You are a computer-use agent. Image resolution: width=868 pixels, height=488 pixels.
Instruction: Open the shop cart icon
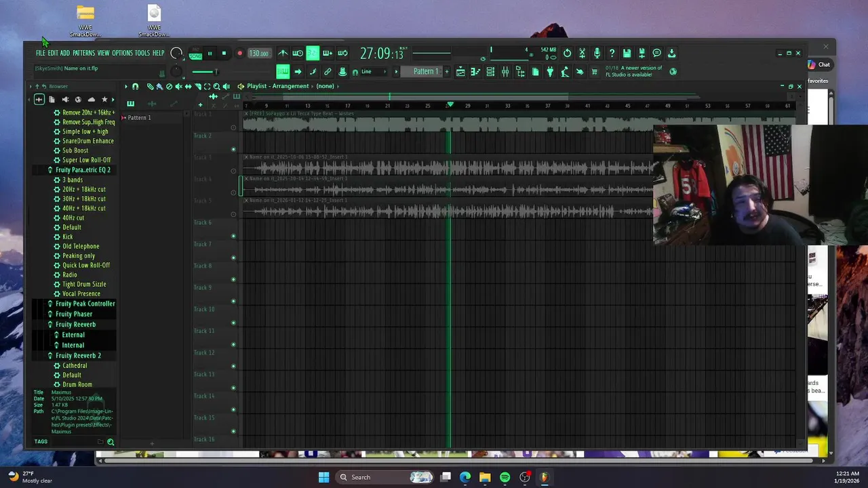[595, 72]
